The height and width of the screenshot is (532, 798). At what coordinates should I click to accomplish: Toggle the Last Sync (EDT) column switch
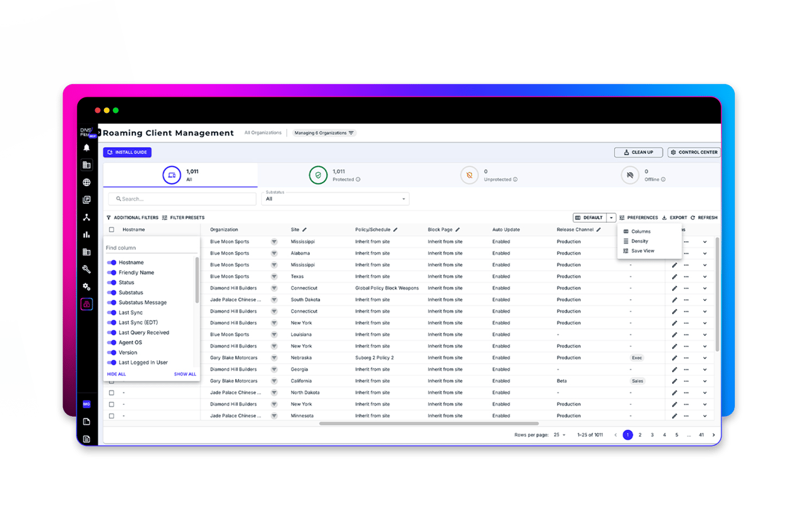(112, 323)
